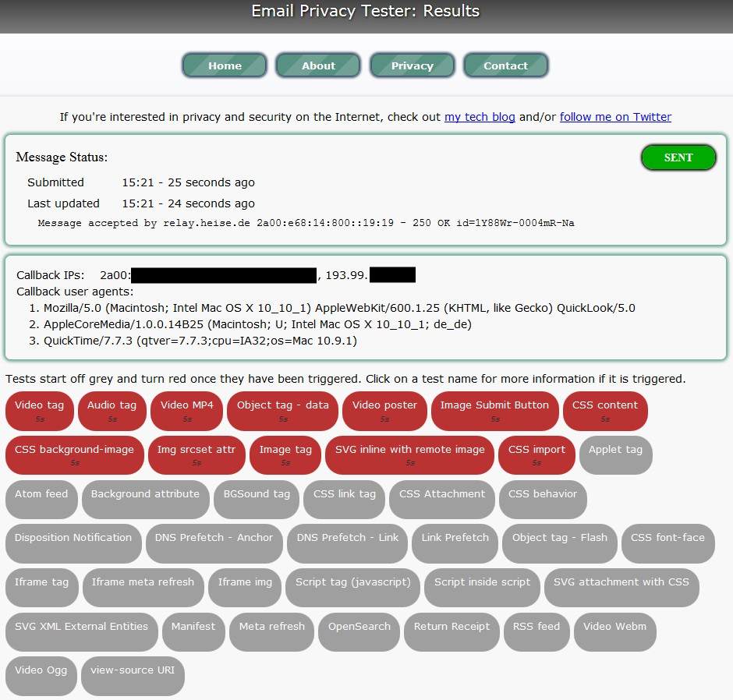Click the view-source URI test

click(x=133, y=676)
